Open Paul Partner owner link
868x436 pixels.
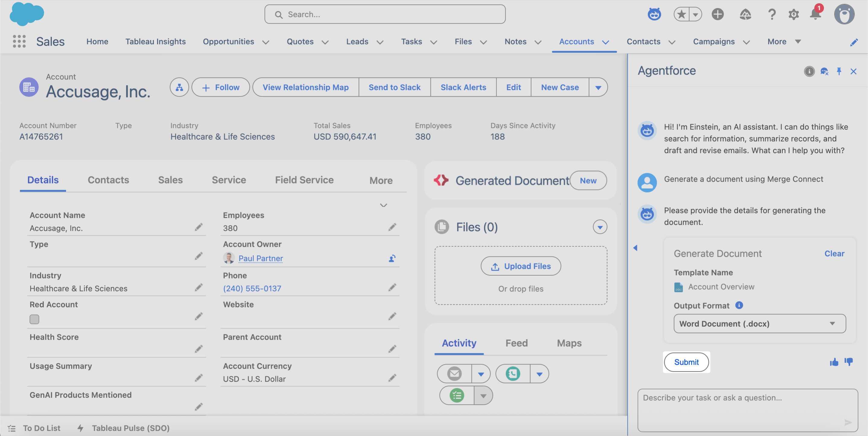260,258
